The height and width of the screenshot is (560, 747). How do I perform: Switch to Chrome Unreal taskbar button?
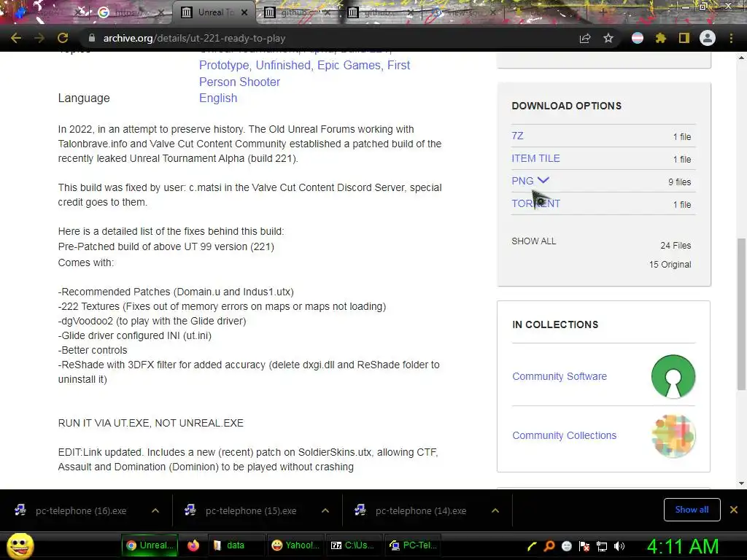[150, 545]
